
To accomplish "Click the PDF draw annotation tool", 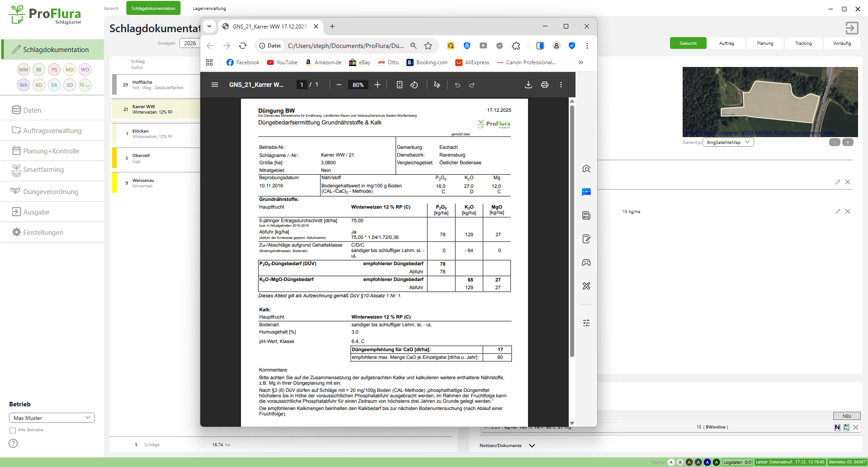I will pyautogui.click(x=437, y=85).
